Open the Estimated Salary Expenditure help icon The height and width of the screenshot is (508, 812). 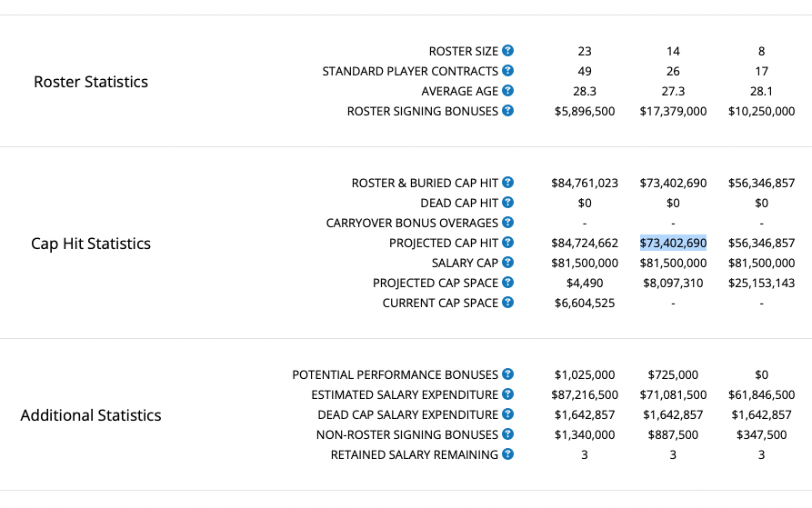[x=508, y=394]
